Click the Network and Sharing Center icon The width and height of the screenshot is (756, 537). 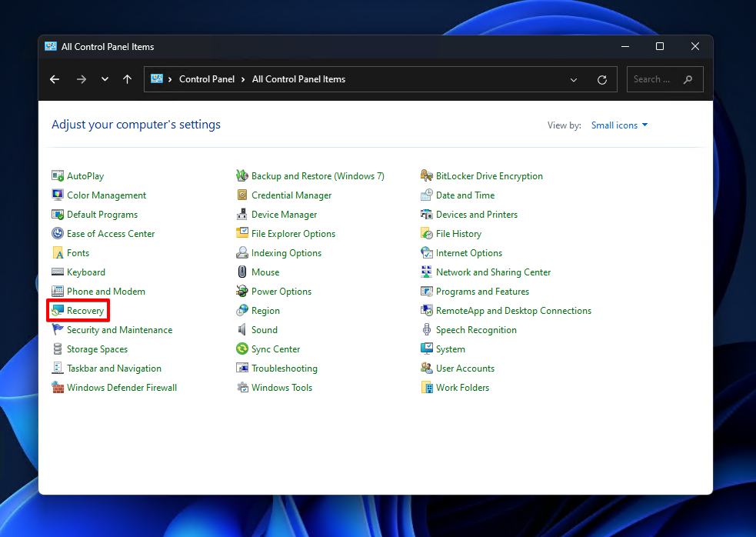point(427,272)
